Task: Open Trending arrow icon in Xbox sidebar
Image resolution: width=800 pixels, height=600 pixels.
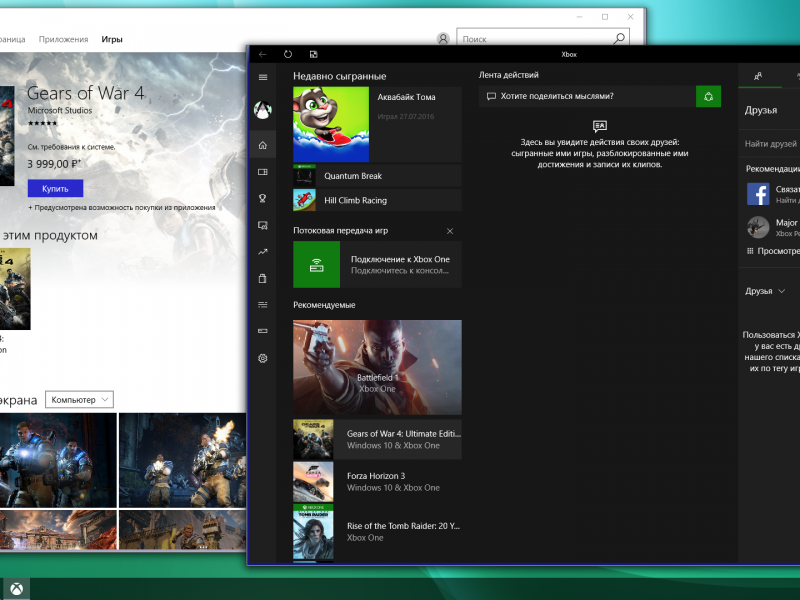Action: [x=263, y=252]
